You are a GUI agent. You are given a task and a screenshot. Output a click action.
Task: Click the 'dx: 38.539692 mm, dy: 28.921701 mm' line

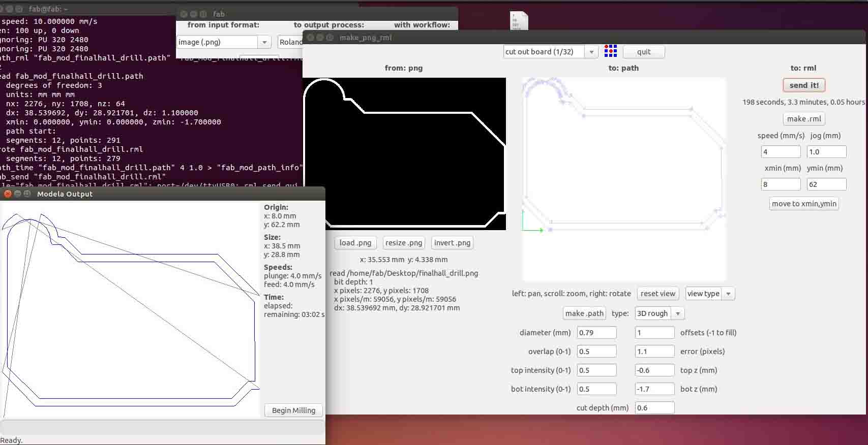coord(397,308)
